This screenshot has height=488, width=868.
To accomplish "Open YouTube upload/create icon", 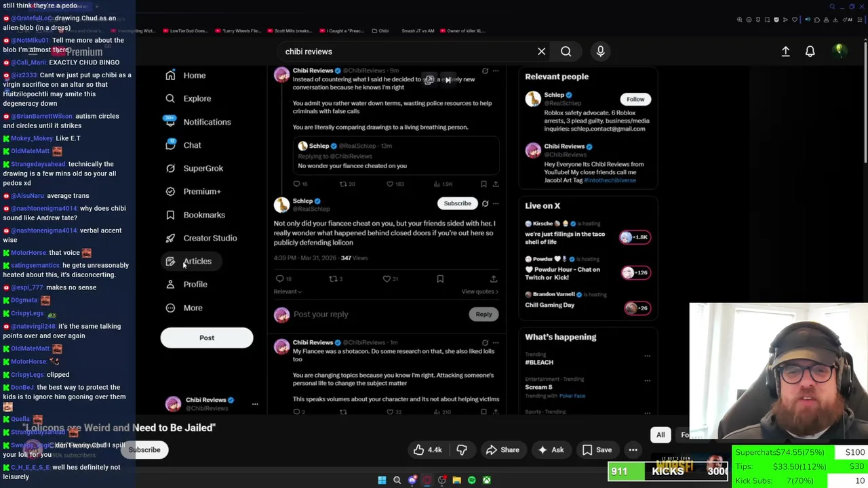I will [785, 52].
